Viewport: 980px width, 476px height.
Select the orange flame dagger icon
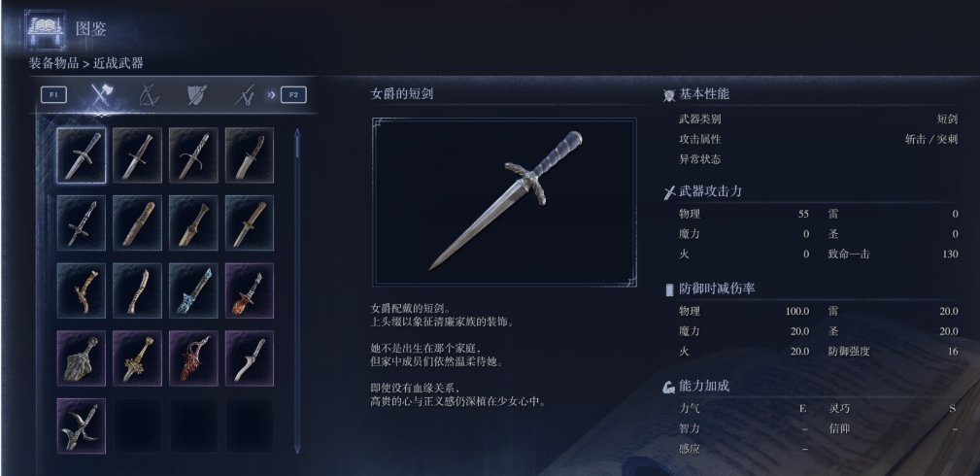[250, 290]
